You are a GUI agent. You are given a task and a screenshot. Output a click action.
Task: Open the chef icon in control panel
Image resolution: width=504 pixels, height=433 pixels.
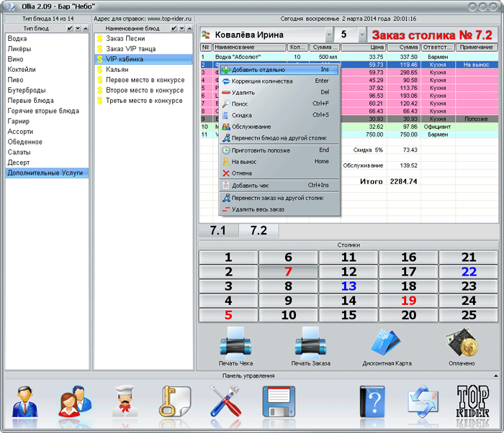[x=125, y=402]
